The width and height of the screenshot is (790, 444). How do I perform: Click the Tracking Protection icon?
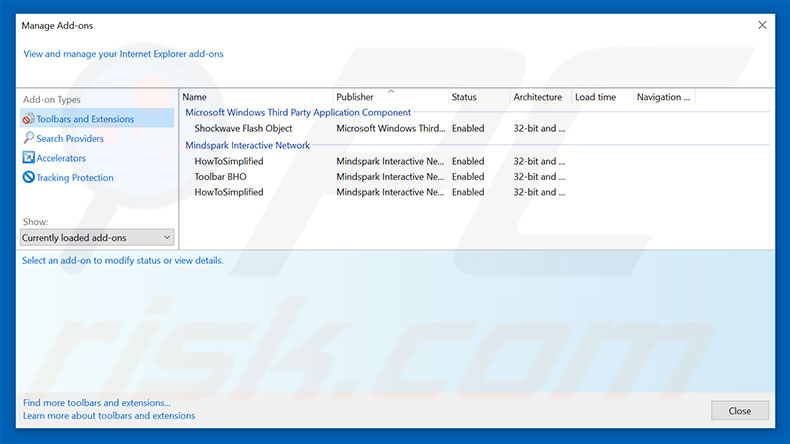click(28, 178)
